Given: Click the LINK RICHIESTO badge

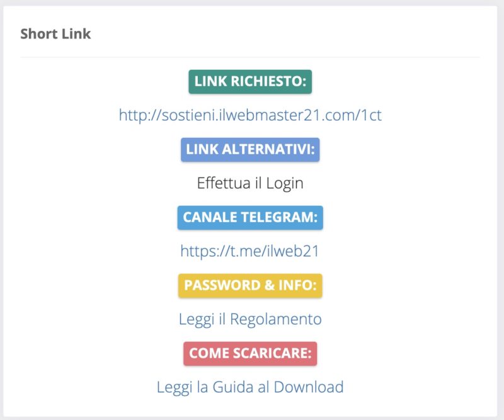Looking at the screenshot, I should pyautogui.click(x=250, y=82).
